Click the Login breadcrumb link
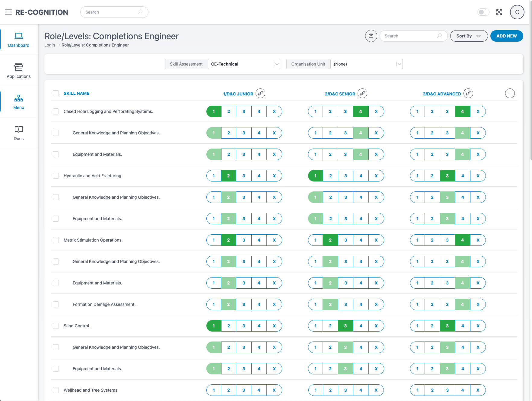 (x=49, y=45)
